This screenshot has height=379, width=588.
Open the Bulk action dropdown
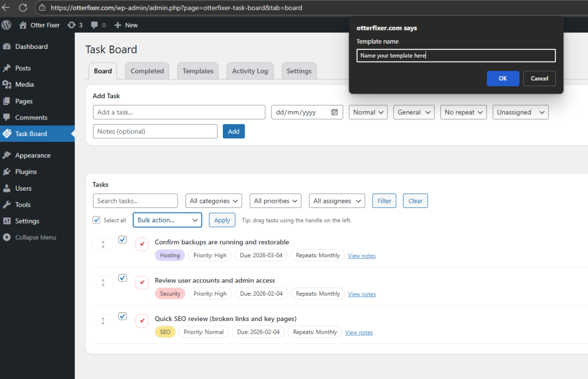pyautogui.click(x=167, y=220)
